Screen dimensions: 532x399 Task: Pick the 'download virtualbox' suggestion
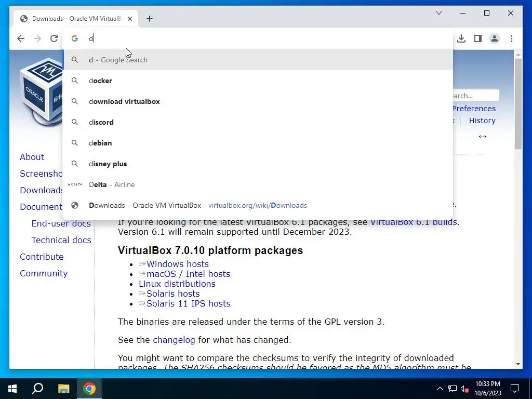[258, 101]
